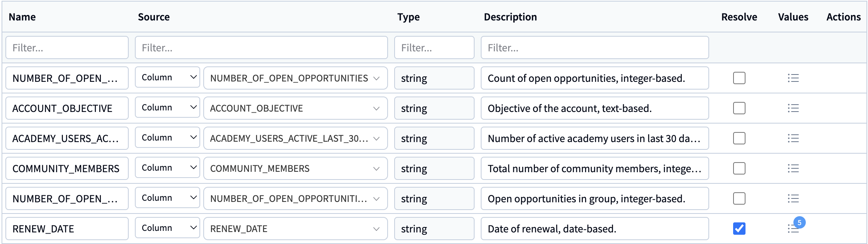Sort by the Name column header
868x244 pixels.
pos(22,17)
